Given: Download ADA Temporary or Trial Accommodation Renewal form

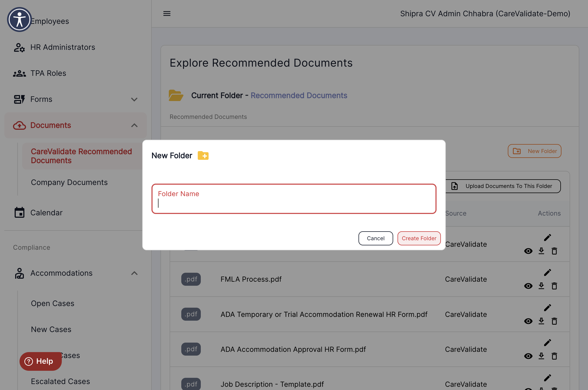Looking at the screenshot, I should click(541, 321).
